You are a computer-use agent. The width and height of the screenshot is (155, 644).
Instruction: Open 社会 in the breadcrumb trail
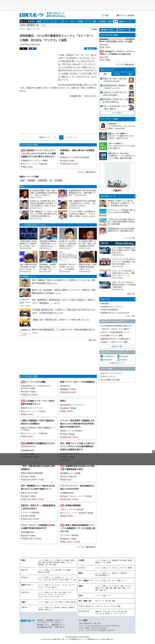[29, 29]
